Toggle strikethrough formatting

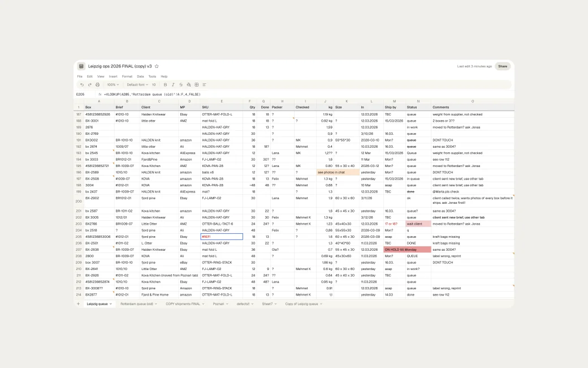point(181,85)
